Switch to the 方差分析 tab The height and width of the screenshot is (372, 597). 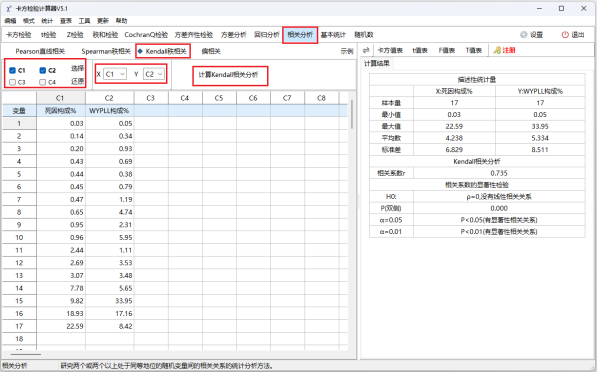(234, 35)
